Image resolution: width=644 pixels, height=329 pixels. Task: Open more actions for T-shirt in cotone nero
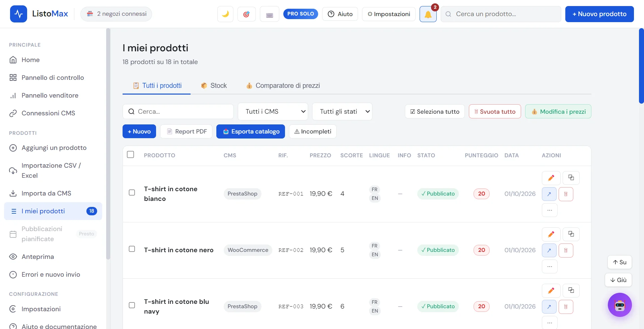tap(550, 266)
